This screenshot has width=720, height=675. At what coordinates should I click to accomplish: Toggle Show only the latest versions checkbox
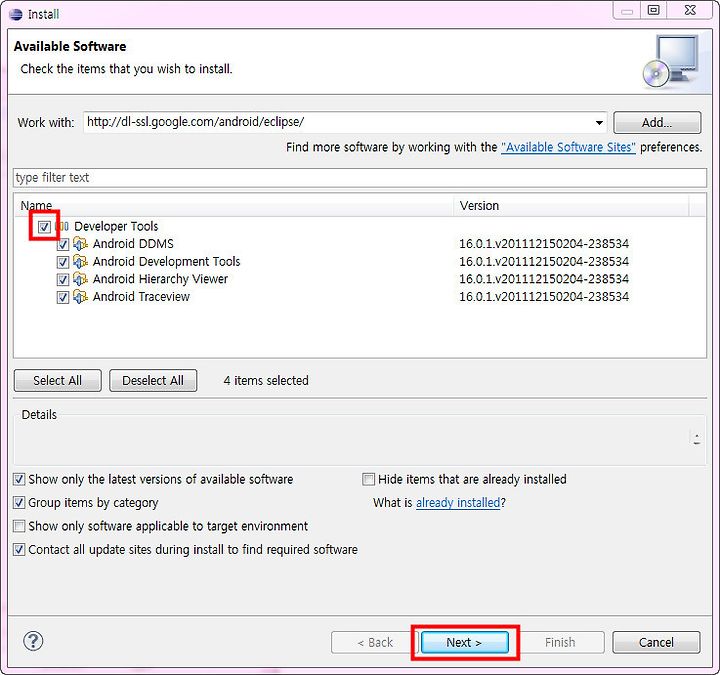19,479
